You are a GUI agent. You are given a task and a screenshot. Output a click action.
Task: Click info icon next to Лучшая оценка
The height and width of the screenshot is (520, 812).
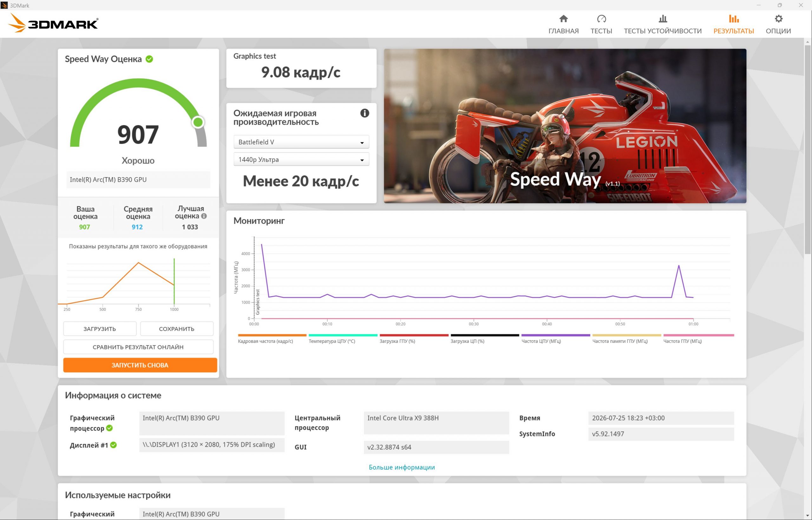pos(204,216)
